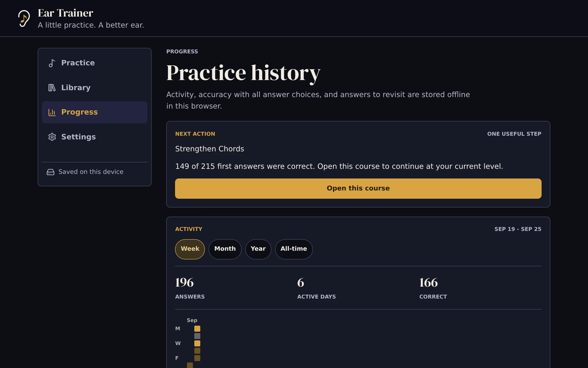Click the Practice music note icon
The height and width of the screenshot is (368, 588).
coord(52,63)
